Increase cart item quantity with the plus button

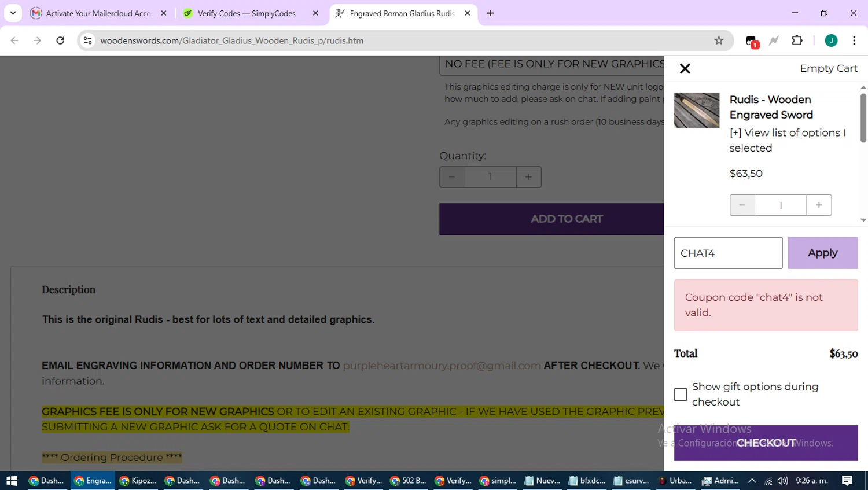(x=819, y=205)
